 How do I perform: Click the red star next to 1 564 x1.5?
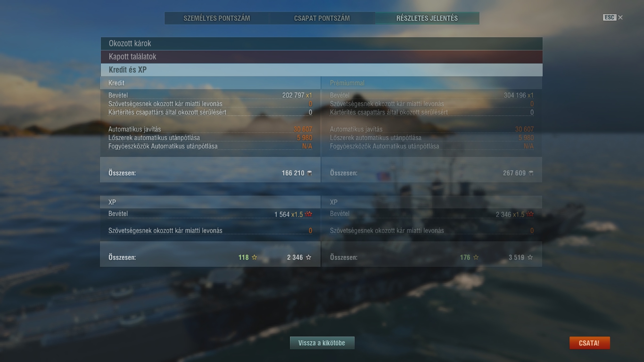click(x=308, y=214)
